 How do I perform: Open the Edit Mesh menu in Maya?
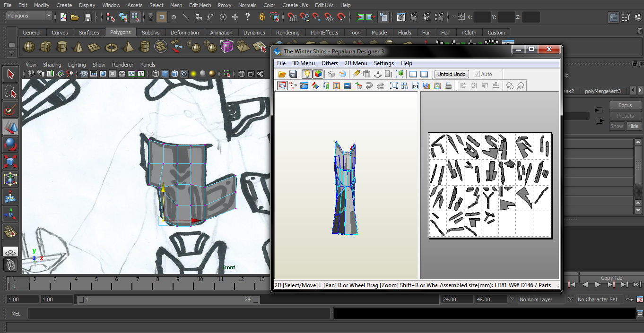pos(200,5)
